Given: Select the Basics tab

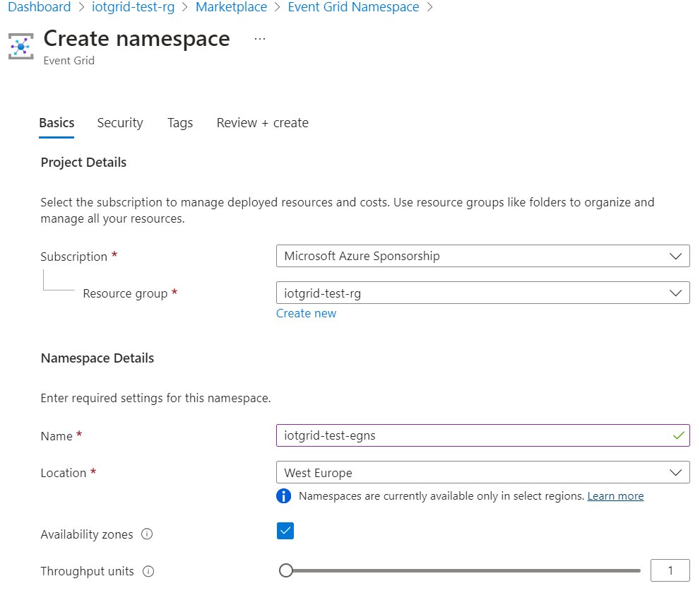Looking at the screenshot, I should point(57,123).
